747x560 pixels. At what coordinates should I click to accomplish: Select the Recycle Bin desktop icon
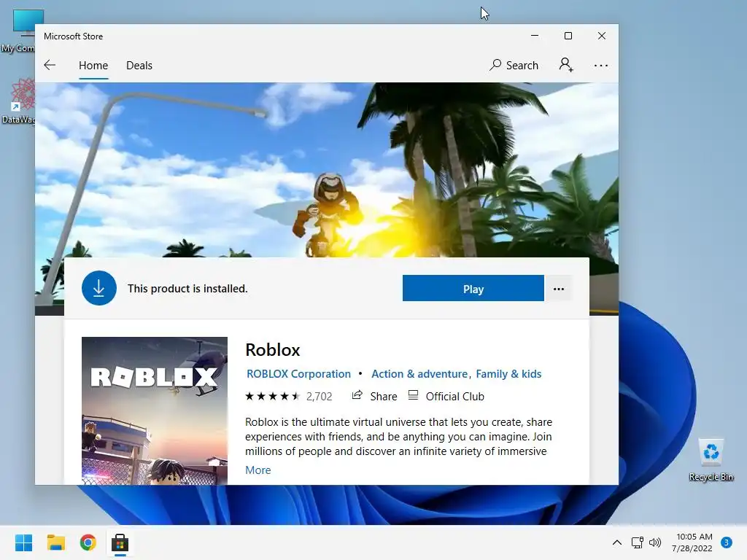click(x=711, y=459)
